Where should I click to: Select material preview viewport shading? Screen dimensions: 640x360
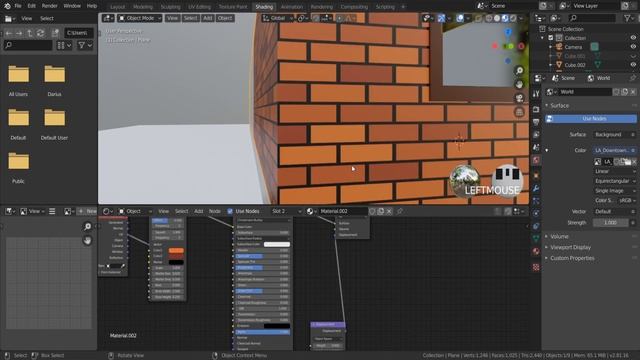click(x=505, y=18)
